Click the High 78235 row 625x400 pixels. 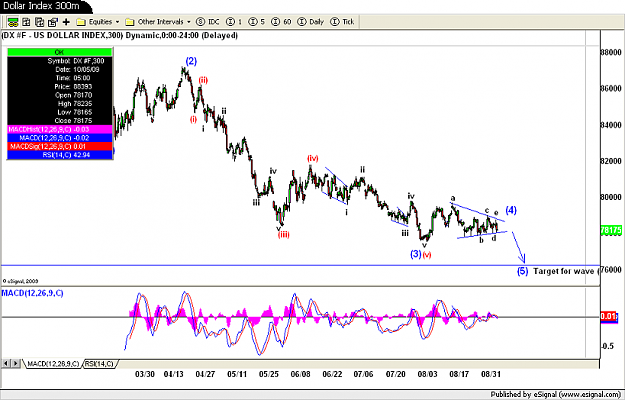click(60, 104)
